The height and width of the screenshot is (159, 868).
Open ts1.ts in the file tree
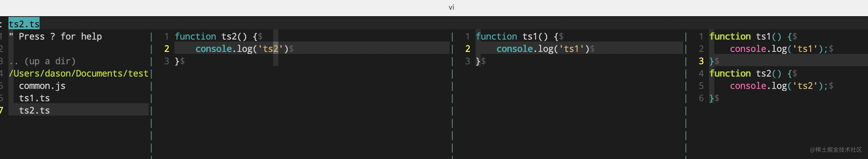click(x=34, y=98)
